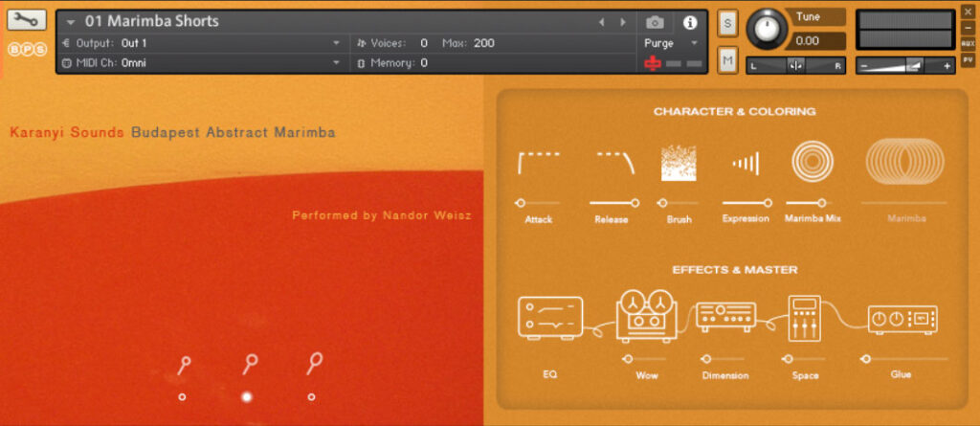
Task: Click the Wow tape reel icon
Action: coord(647,315)
